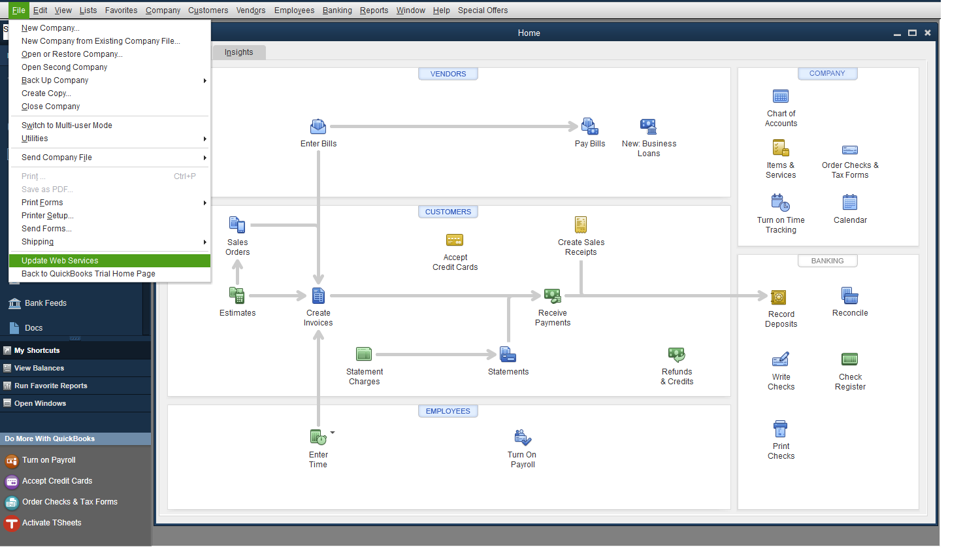Click the EMPLOYEES section button

tap(448, 411)
